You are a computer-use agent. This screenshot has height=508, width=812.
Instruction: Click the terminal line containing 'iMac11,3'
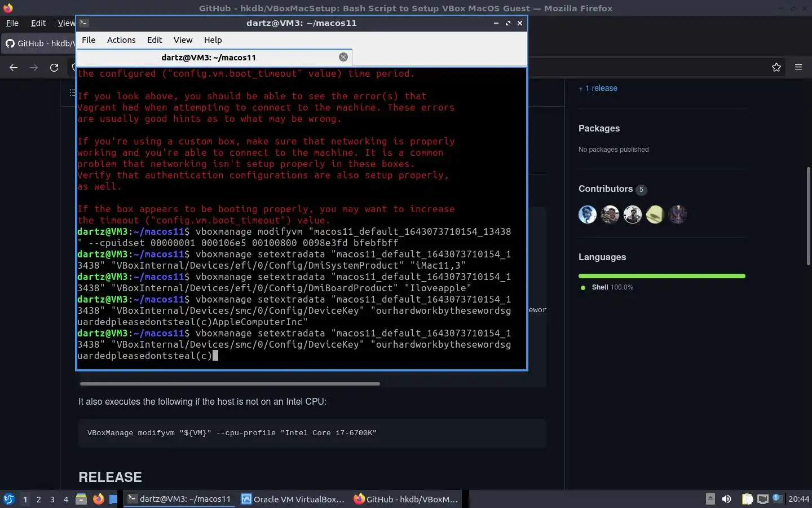[271, 265]
